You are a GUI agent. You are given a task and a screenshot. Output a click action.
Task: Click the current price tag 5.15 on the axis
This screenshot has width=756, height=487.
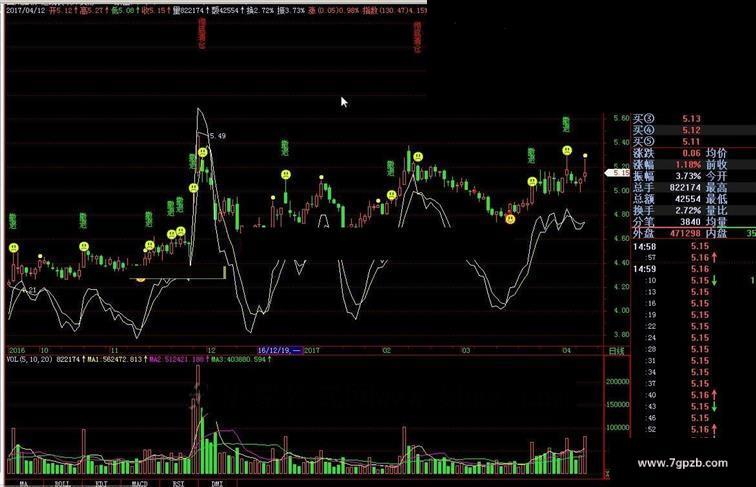pos(618,173)
